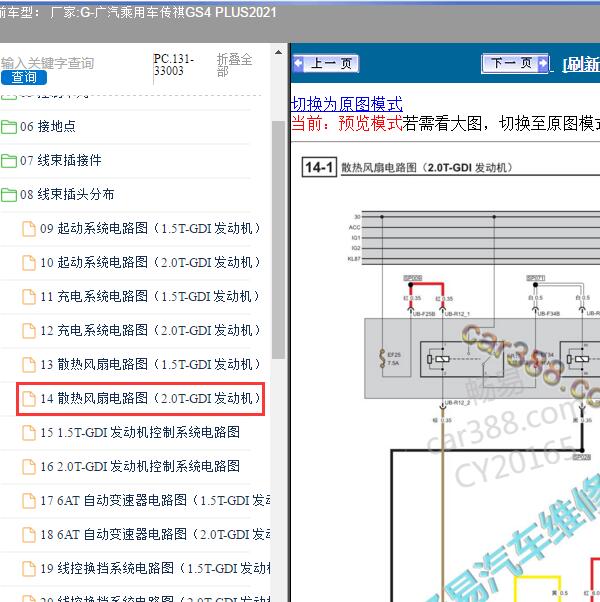Click document icon of item 15

click(29, 433)
